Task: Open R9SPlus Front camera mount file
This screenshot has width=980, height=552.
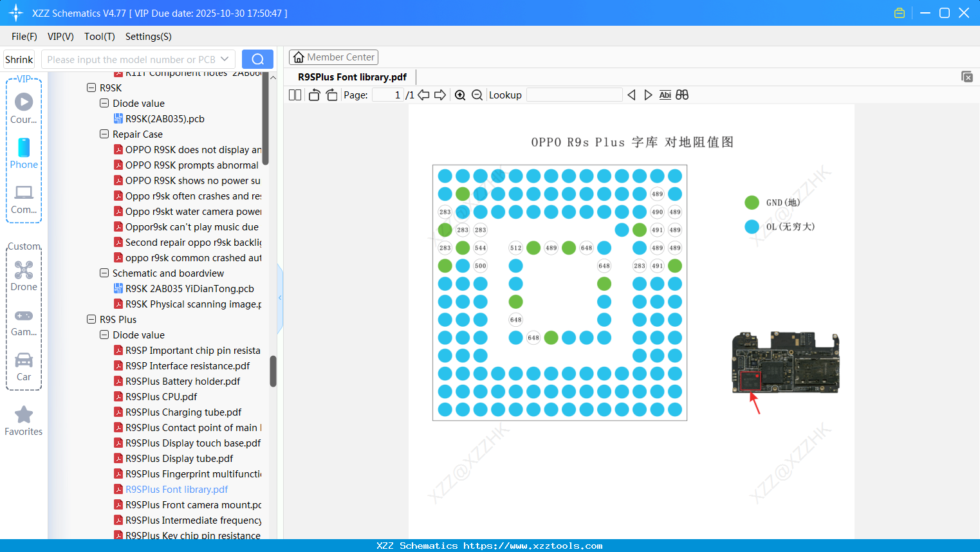Action: coord(193,504)
